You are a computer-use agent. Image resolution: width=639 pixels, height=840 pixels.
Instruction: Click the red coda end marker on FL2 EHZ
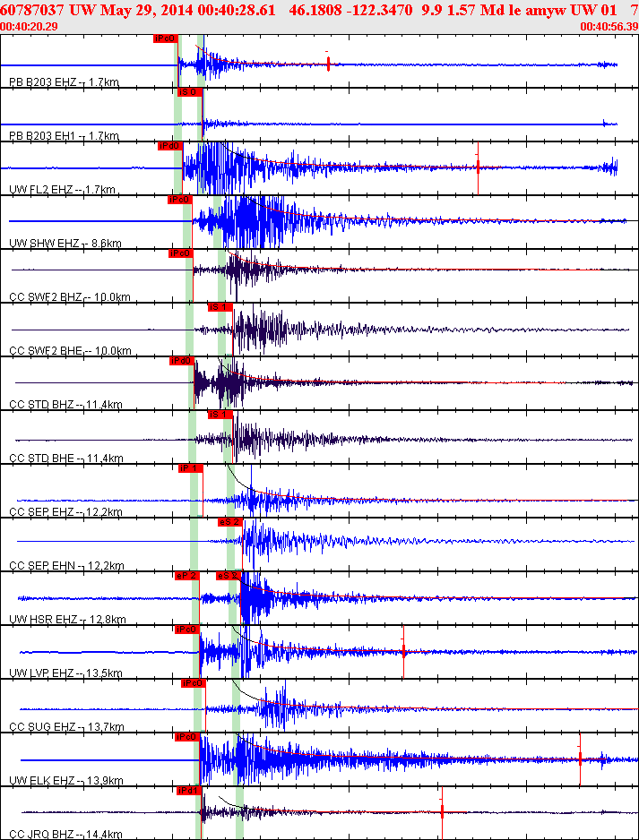point(478,167)
